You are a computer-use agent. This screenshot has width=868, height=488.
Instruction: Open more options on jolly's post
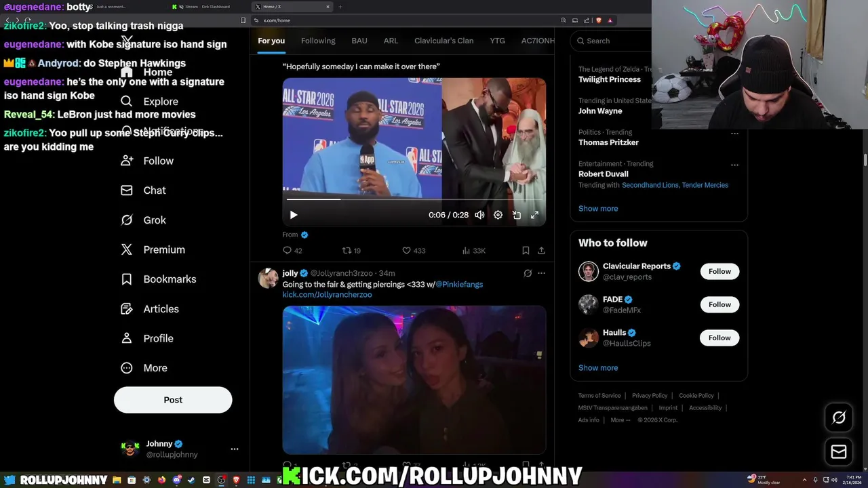click(541, 273)
